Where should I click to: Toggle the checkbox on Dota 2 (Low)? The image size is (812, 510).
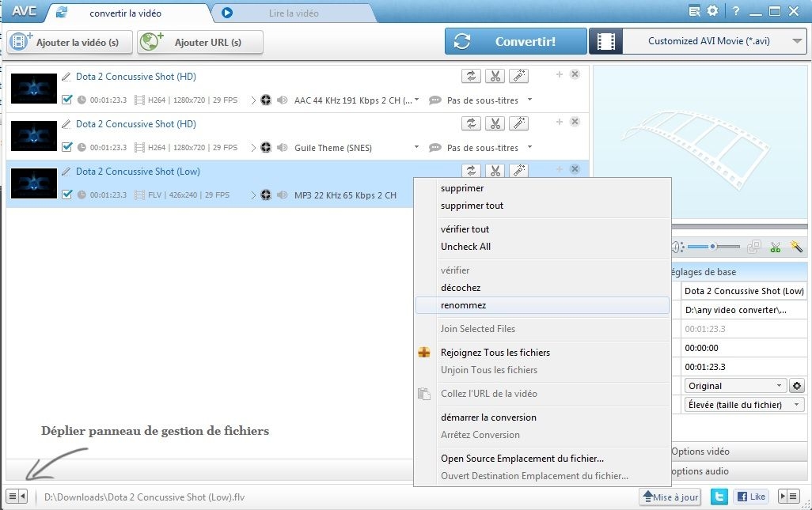click(68, 195)
